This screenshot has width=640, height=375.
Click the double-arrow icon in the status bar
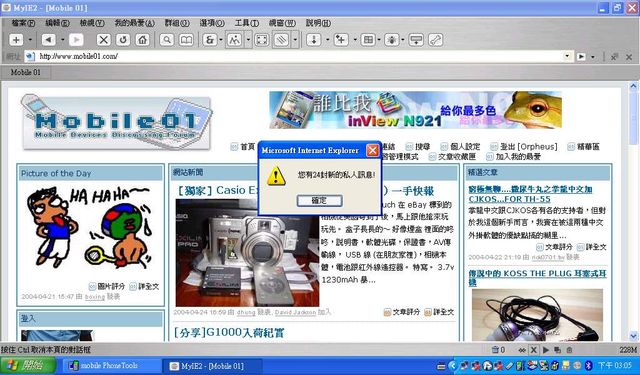[x=522, y=350]
